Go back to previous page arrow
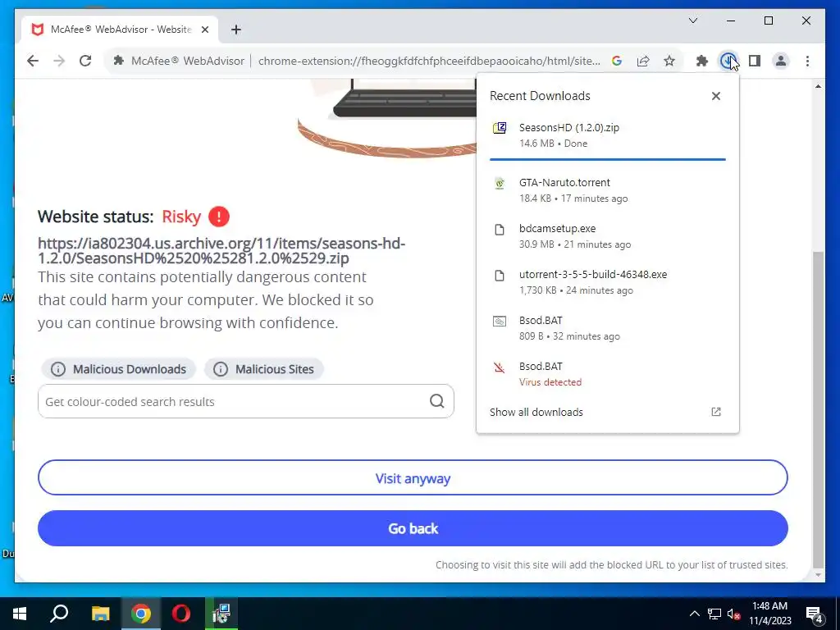The width and height of the screenshot is (840, 630). pyautogui.click(x=33, y=61)
